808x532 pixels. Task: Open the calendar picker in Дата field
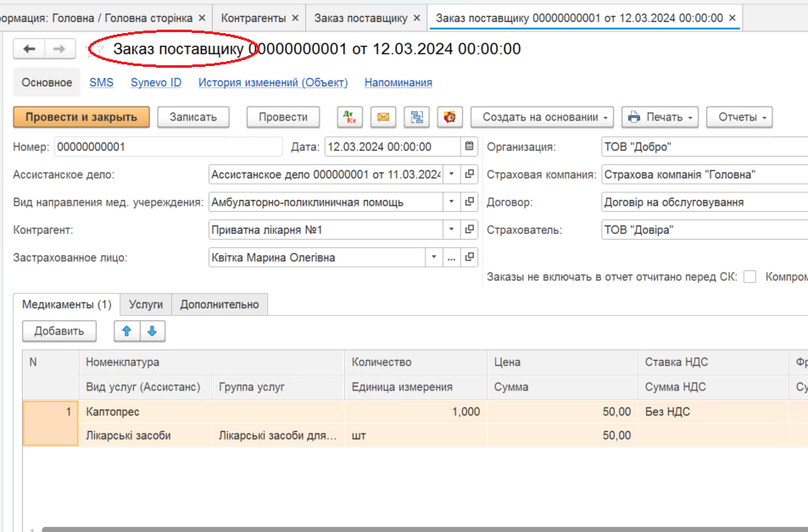[x=470, y=147]
